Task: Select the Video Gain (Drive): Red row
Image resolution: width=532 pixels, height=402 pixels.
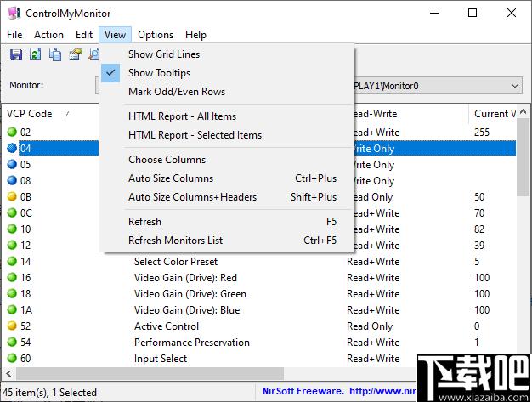Action: click(x=259, y=278)
